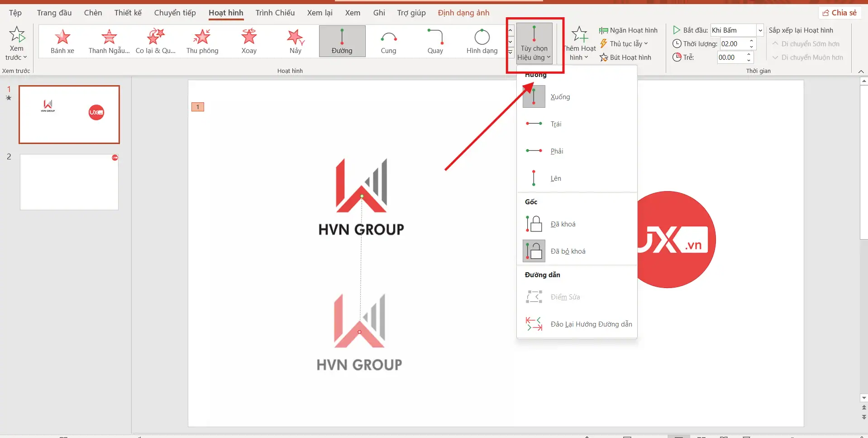Image resolution: width=868 pixels, height=438 pixels.
Task: Click the motion path red end point
Action: click(360, 332)
